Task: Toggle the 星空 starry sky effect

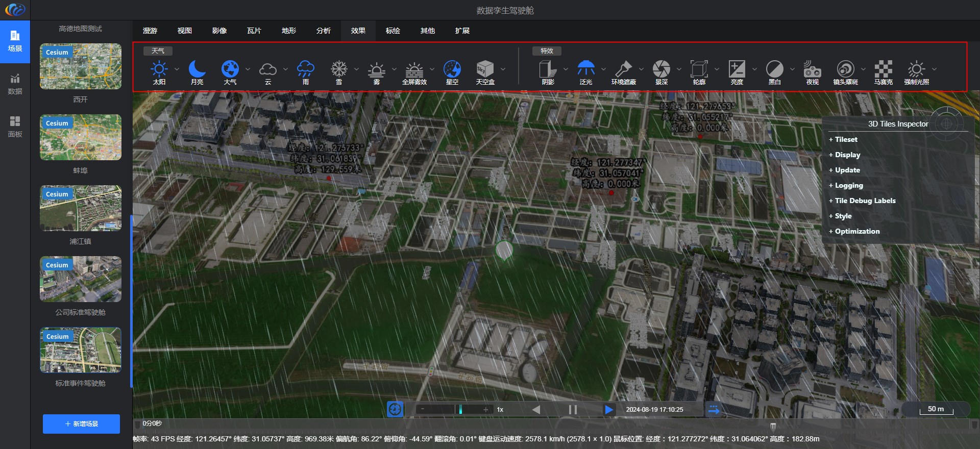Action: click(x=452, y=69)
